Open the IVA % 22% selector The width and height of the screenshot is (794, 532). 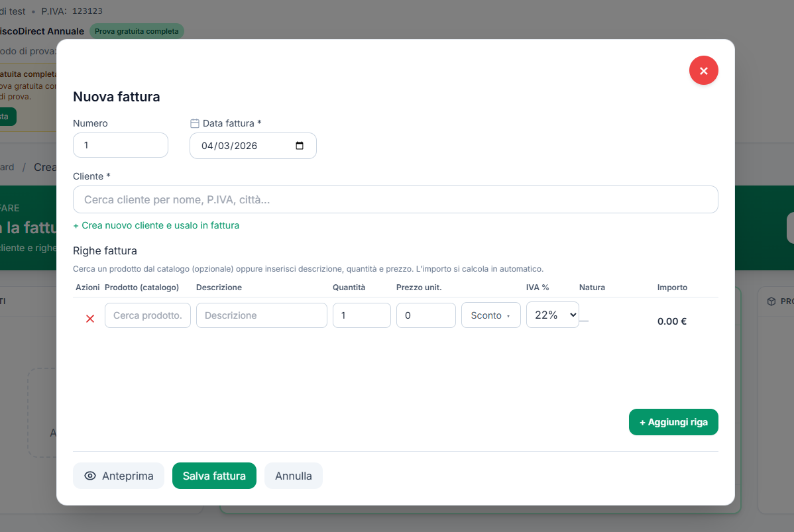[x=552, y=315]
